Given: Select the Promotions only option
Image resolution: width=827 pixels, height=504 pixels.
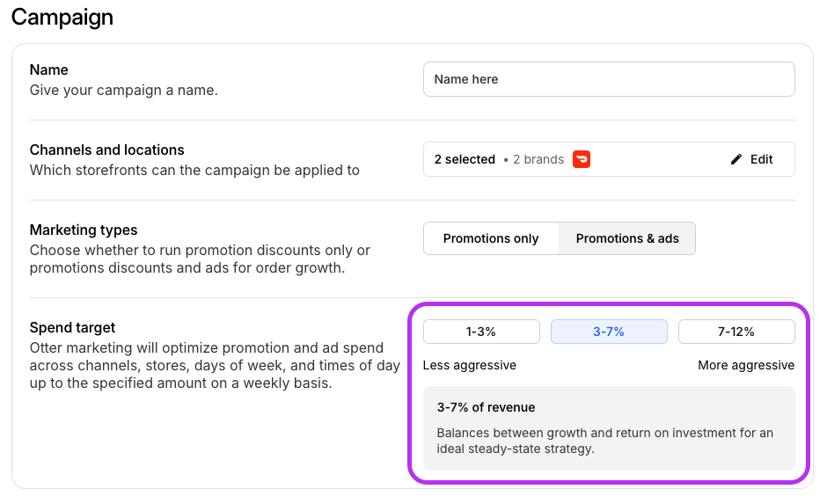Looking at the screenshot, I should point(491,238).
